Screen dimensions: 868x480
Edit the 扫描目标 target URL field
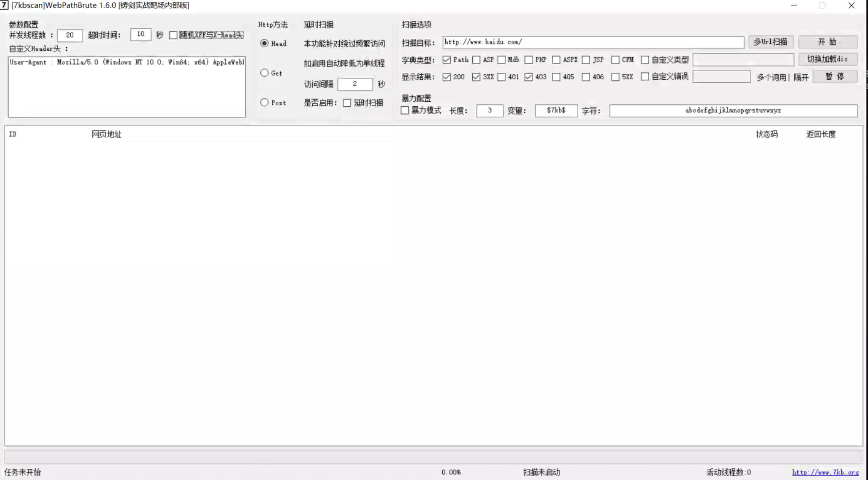point(593,42)
